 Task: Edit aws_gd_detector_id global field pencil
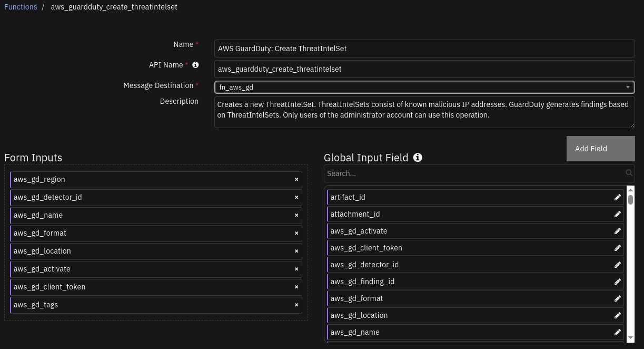coord(618,265)
